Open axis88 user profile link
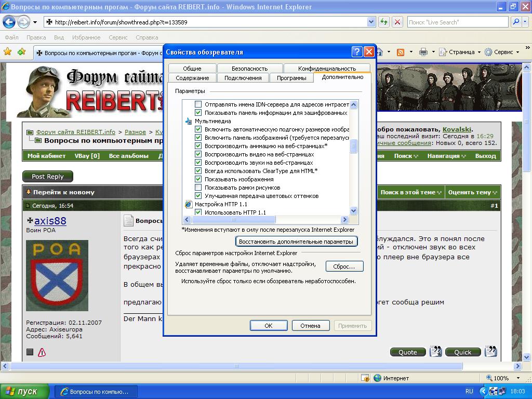The height and width of the screenshot is (399, 532). pos(50,221)
